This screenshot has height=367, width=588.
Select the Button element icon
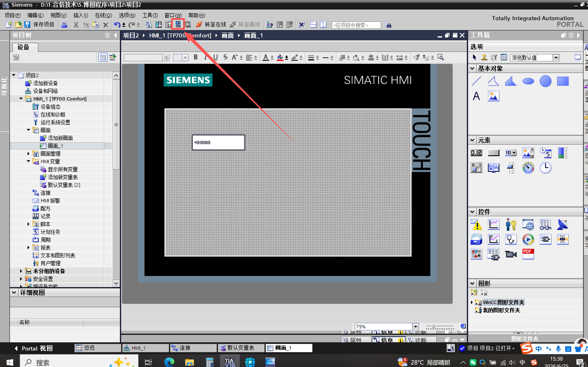(493, 153)
